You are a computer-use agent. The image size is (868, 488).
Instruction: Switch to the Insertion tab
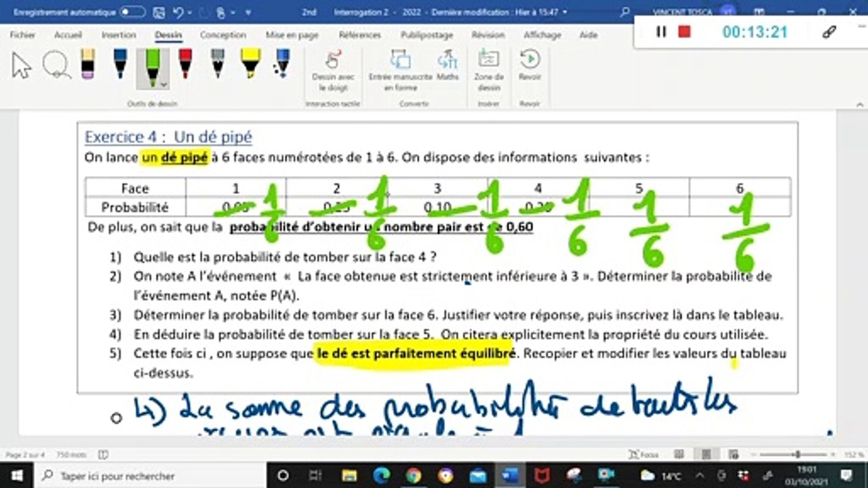click(119, 35)
